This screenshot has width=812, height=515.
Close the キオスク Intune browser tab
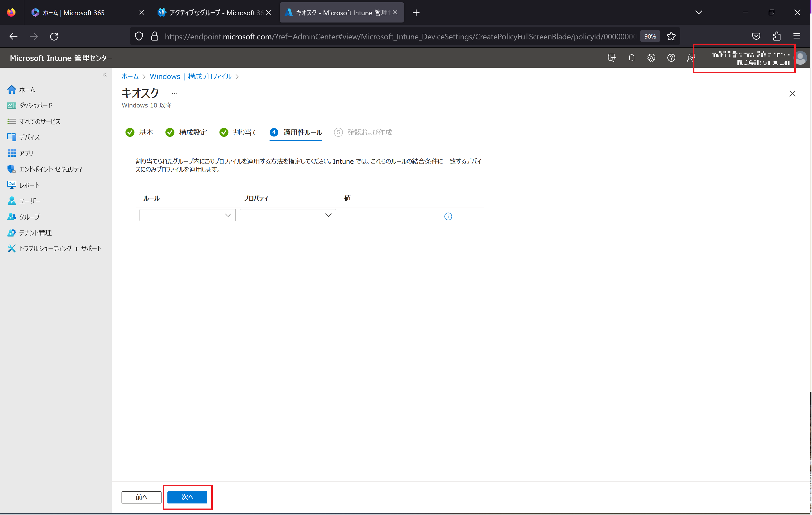click(395, 12)
